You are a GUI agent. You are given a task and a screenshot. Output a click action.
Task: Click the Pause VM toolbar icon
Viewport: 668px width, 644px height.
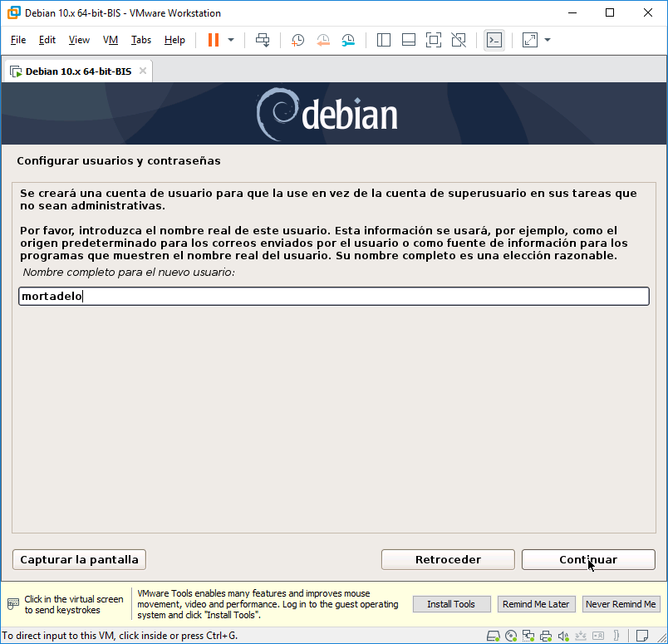pyautogui.click(x=214, y=40)
